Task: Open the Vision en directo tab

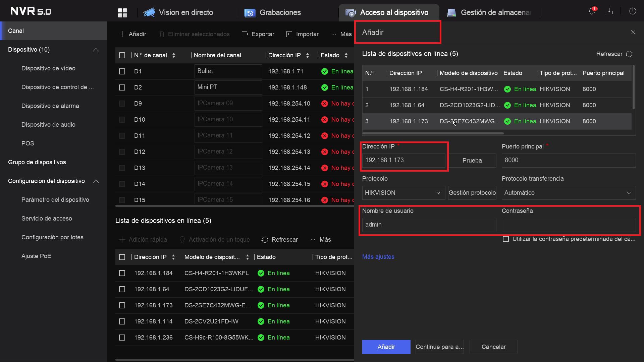Action: tap(178, 13)
